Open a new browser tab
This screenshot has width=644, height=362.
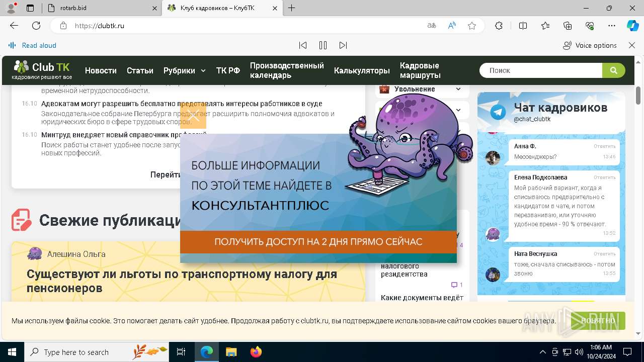pyautogui.click(x=292, y=8)
